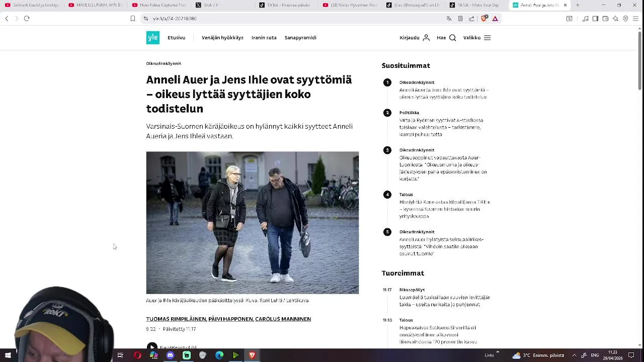The width and height of the screenshot is (644, 362).
Task: Click the music note toolbar icon
Action: (585, 19)
